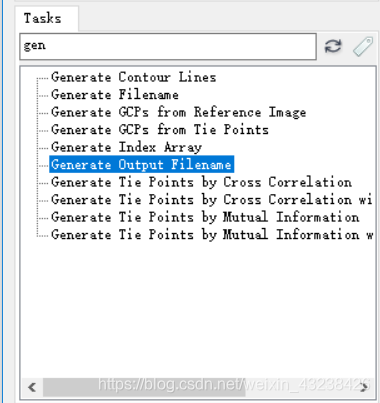This screenshot has height=403, width=380.
Task: Choose Generate GCPs from Tie Points
Action: click(x=160, y=130)
